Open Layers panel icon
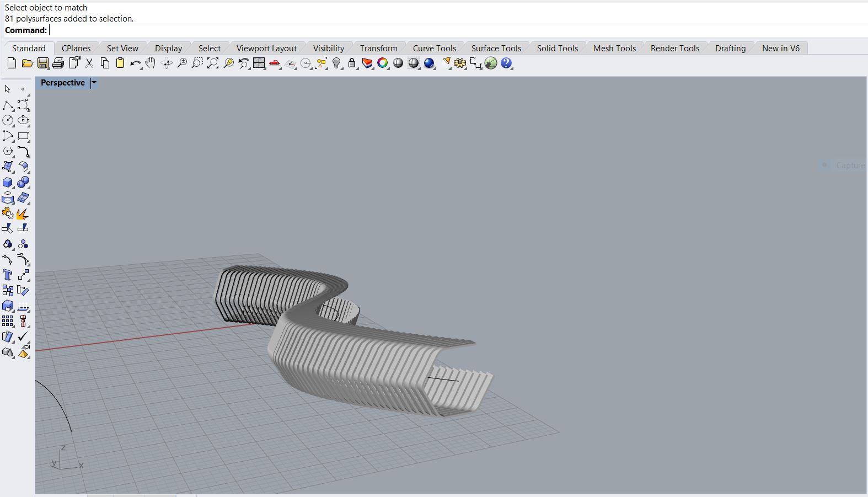The image size is (868, 497). point(367,63)
